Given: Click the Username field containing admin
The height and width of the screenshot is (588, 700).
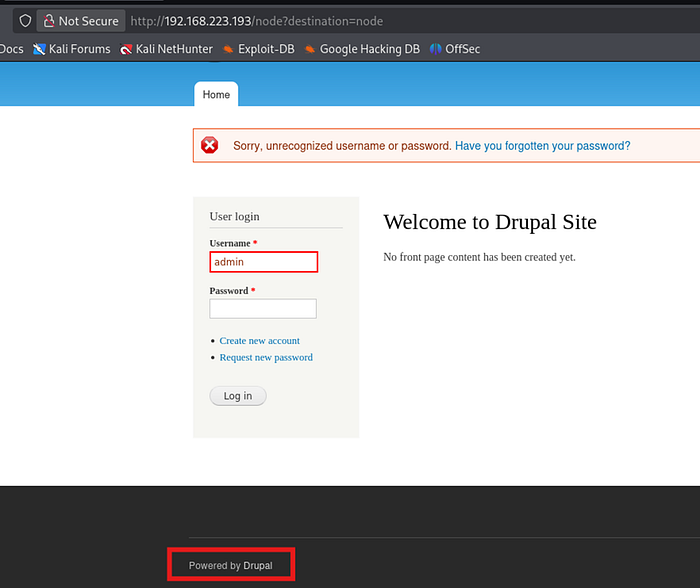Looking at the screenshot, I should pos(264,262).
